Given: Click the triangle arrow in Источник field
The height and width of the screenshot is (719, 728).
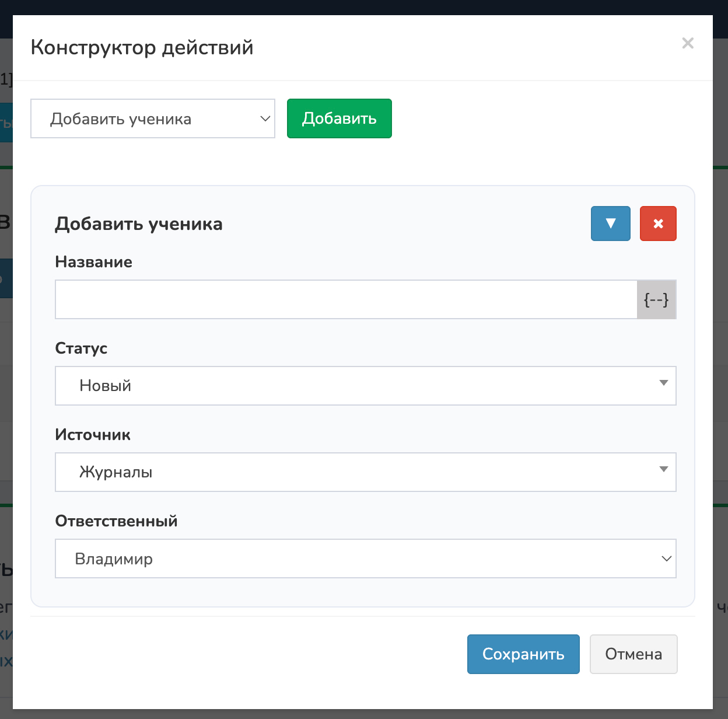Looking at the screenshot, I should pyautogui.click(x=663, y=469).
